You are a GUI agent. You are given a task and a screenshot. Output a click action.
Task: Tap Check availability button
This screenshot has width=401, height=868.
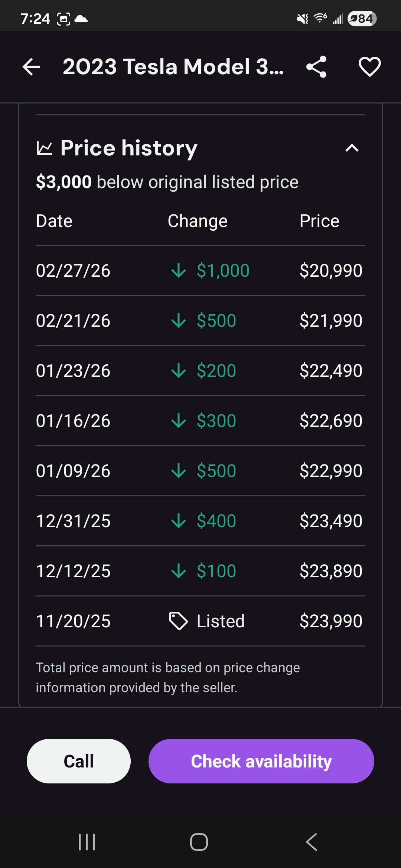tap(261, 761)
